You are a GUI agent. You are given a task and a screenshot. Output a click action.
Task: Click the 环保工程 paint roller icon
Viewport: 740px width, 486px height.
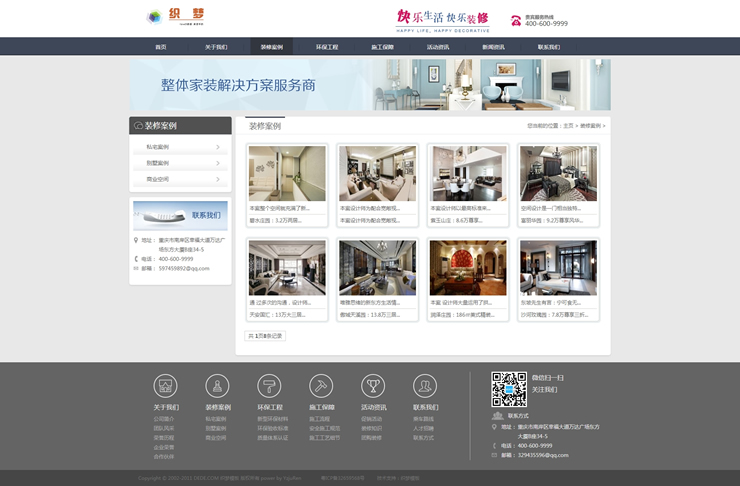[x=269, y=386]
